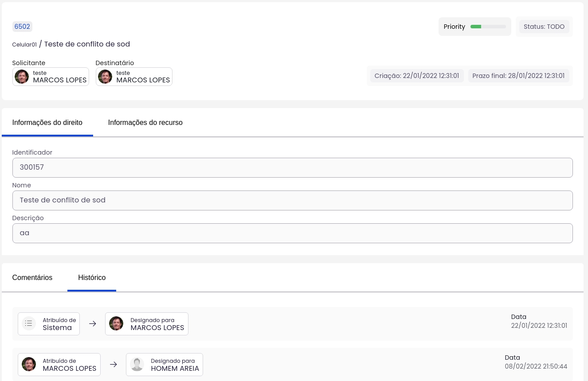Click the Descrição field containing aa
Screen dimensions: 588x381
point(292,233)
